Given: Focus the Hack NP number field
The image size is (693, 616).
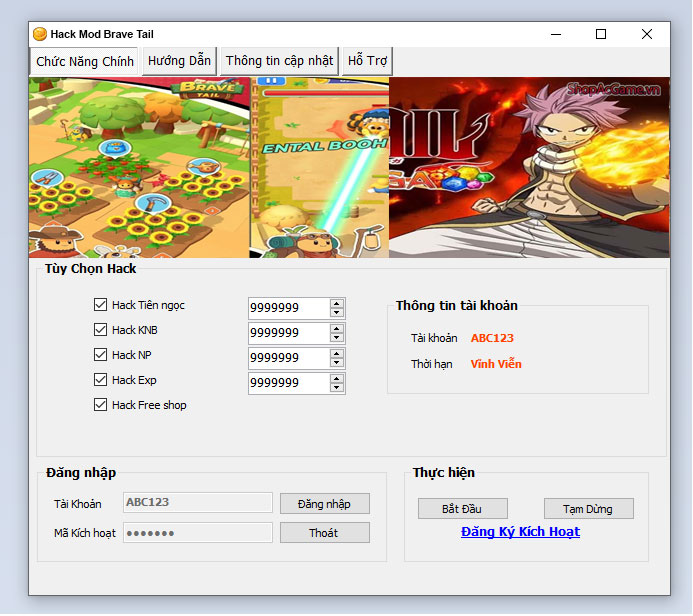Looking at the screenshot, I should click(x=289, y=358).
